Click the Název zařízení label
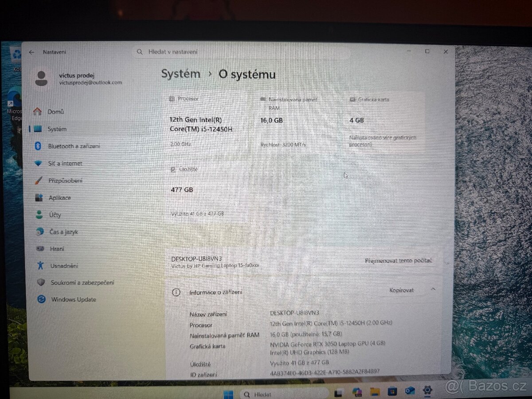Image resolution: width=532 pixels, height=399 pixels. [208, 314]
